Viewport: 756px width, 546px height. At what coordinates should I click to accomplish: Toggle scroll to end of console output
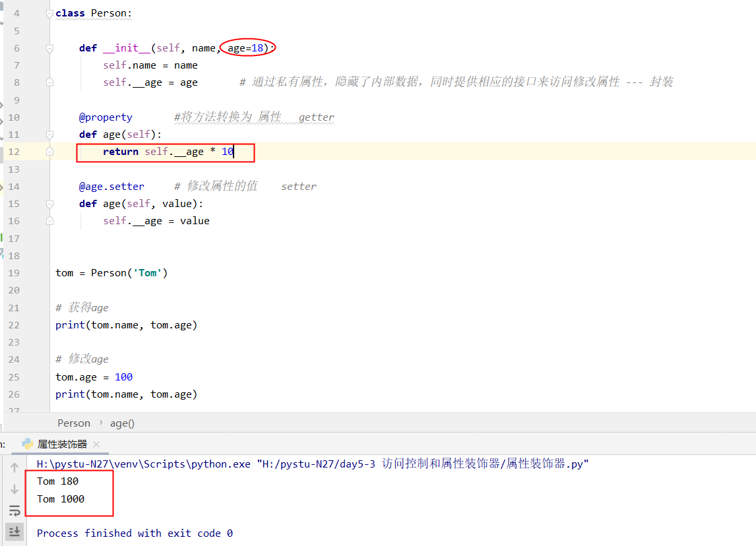coord(14,531)
